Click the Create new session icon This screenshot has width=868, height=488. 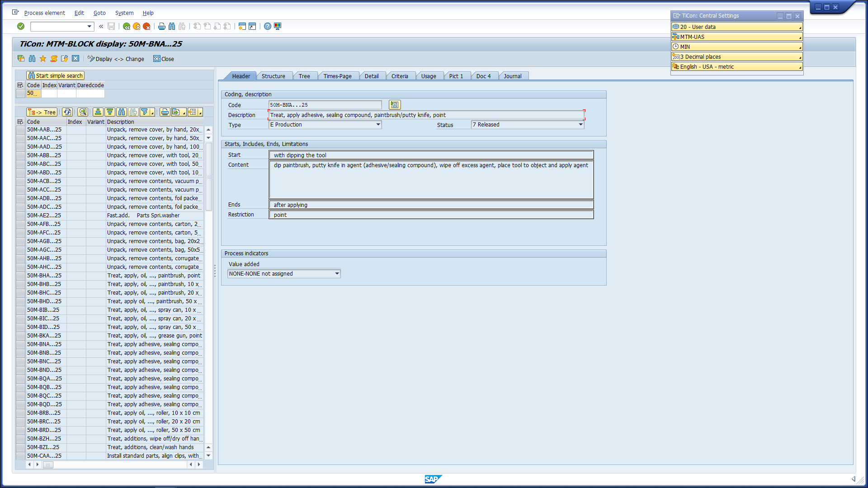click(x=242, y=26)
